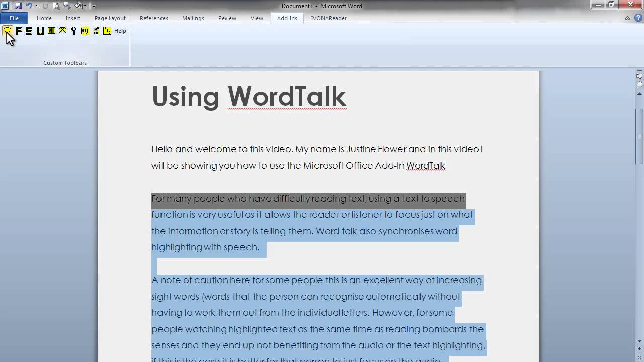Open Microsoft Word Help question mark

point(637,18)
